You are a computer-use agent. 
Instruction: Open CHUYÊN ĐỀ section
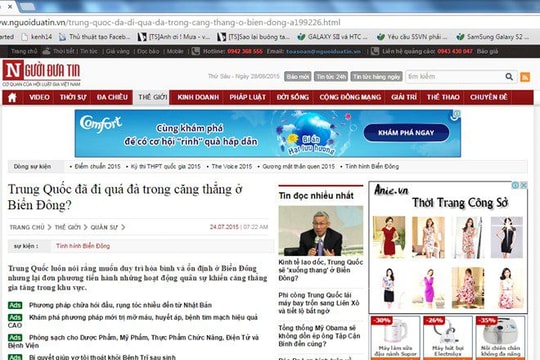coord(488,97)
